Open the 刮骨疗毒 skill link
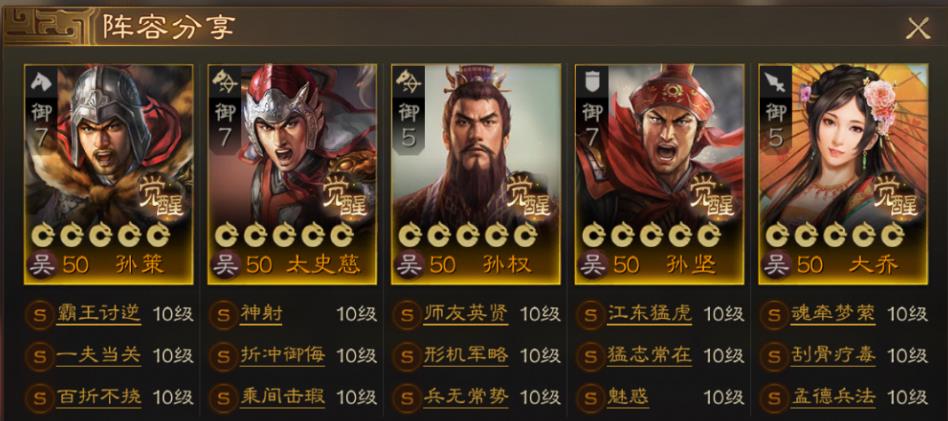This screenshot has width=948, height=421. 833,356
